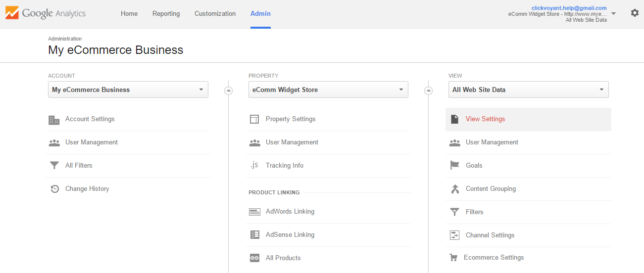Click the Ecommerce Settings cart icon

453,258
